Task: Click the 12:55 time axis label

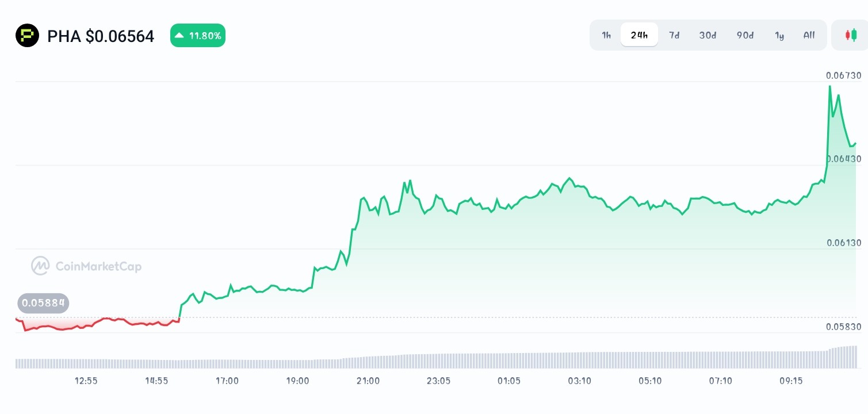Action: pyautogui.click(x=86, y=381)
